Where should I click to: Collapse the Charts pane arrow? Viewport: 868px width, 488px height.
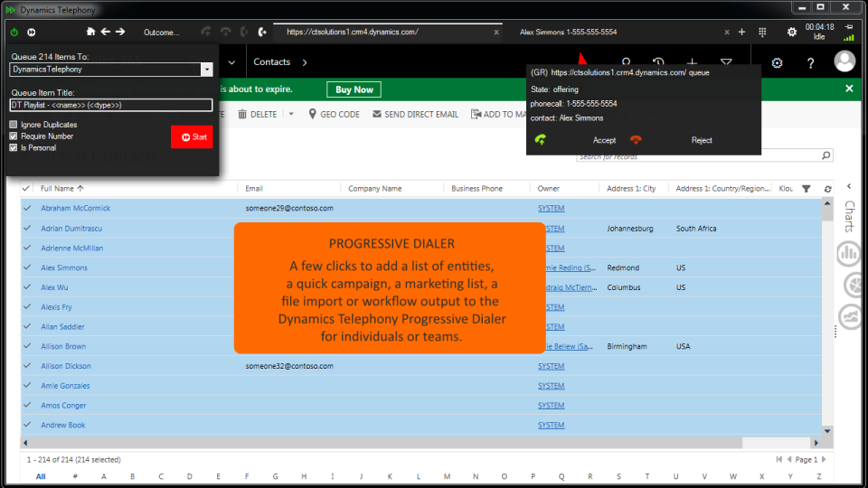849,186
